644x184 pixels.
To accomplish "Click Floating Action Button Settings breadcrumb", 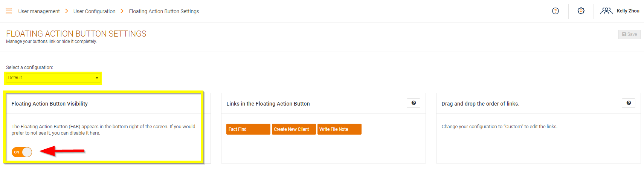I will (164, 11).
